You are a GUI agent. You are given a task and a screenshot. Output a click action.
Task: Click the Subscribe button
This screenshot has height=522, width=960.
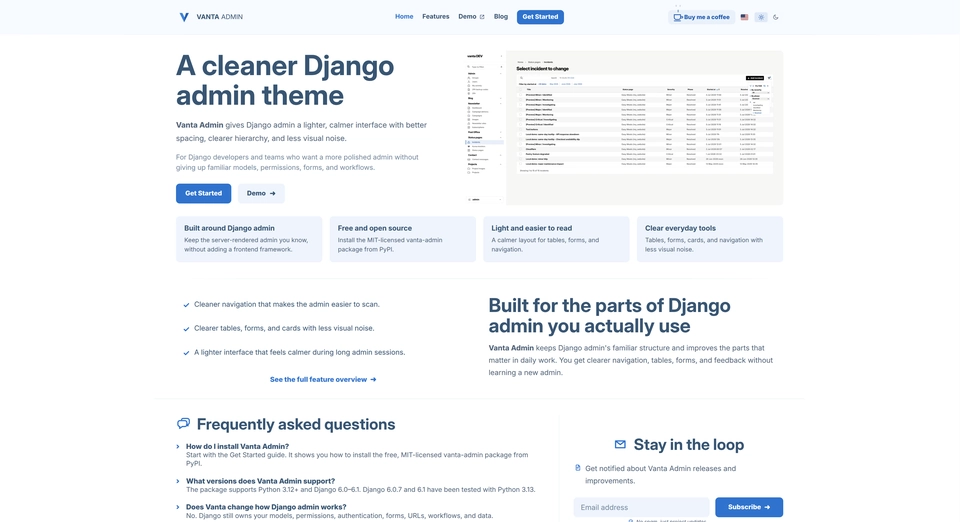tap(749, 507)
